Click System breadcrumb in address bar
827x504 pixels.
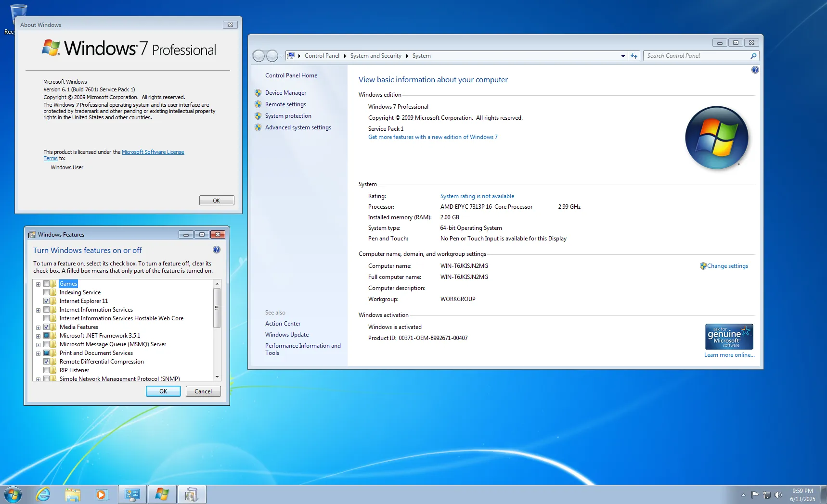tap(421, 56)
